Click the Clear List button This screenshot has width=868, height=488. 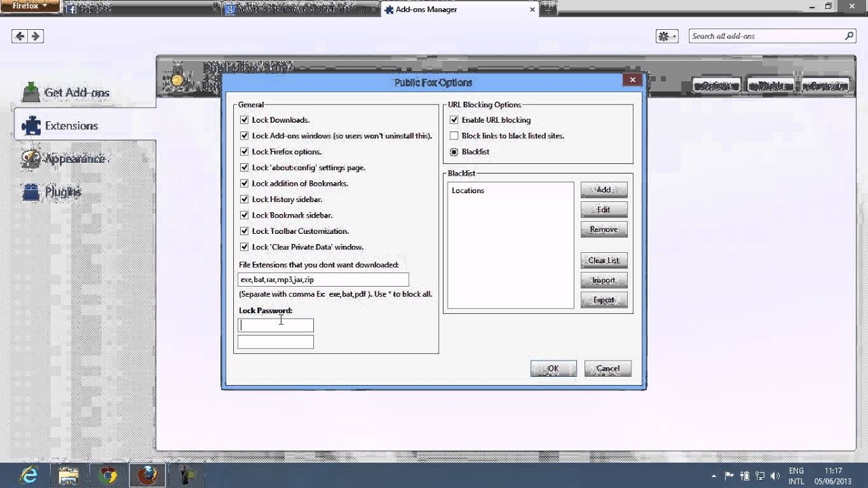(604, 260)
